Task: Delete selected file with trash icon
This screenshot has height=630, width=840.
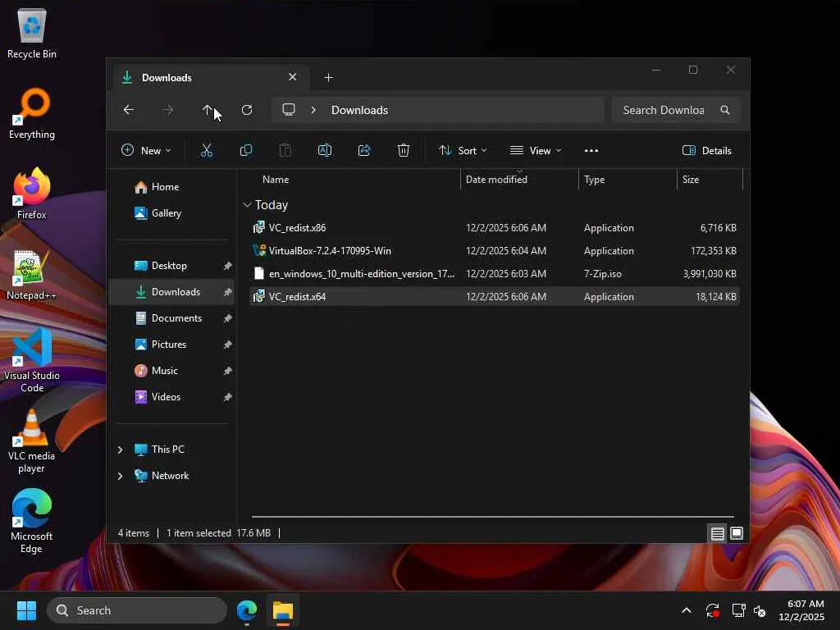Action: pos(404,150)
